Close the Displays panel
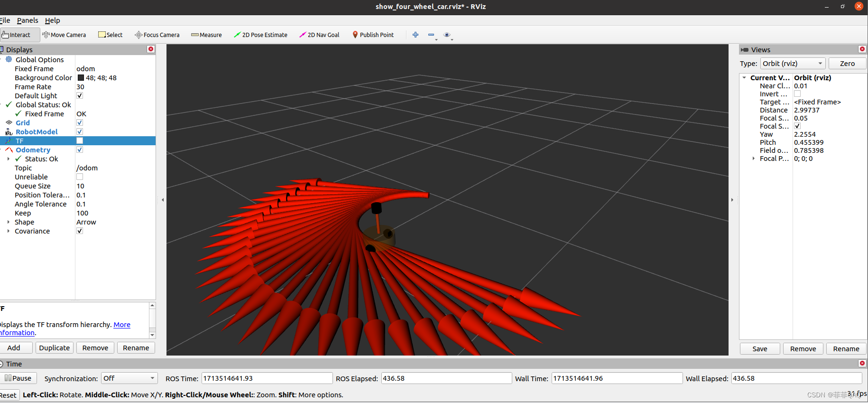This screenshot has height=403, width=868. 151,49
